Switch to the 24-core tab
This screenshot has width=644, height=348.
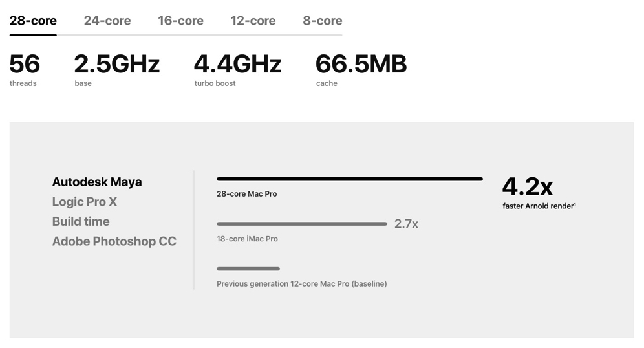[x=107, y=21]
